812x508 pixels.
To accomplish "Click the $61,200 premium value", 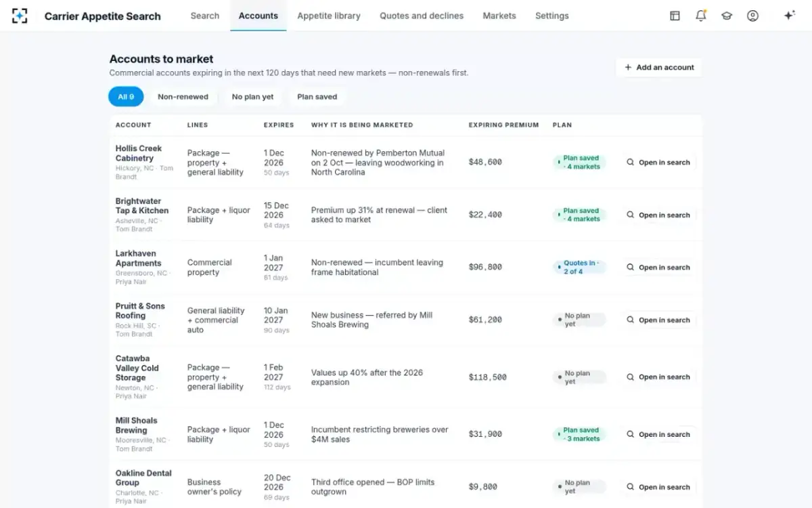I will [x=485, y=320].
